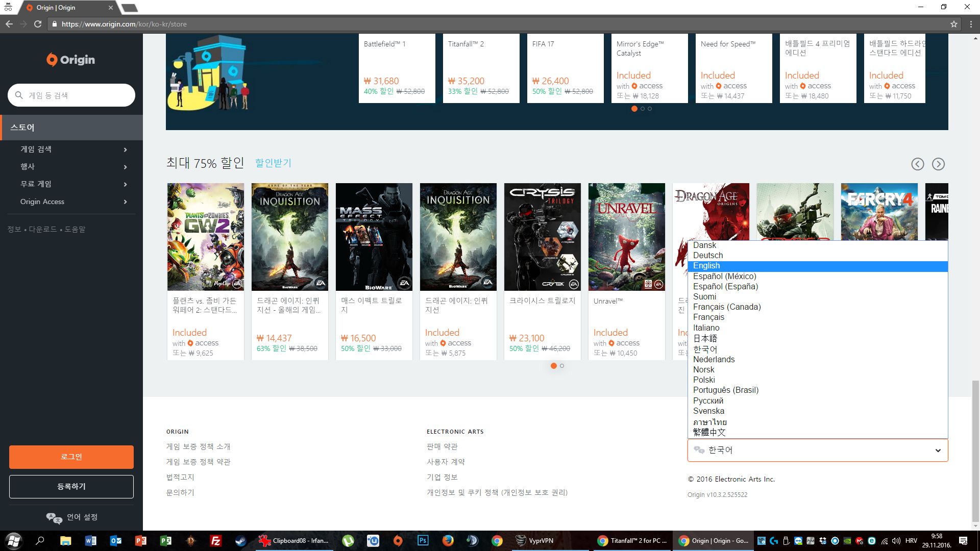Screen dimensions: 980x551
Task: Open Windows Start menu
Action: pyautogui.click(x=14, y=541)
